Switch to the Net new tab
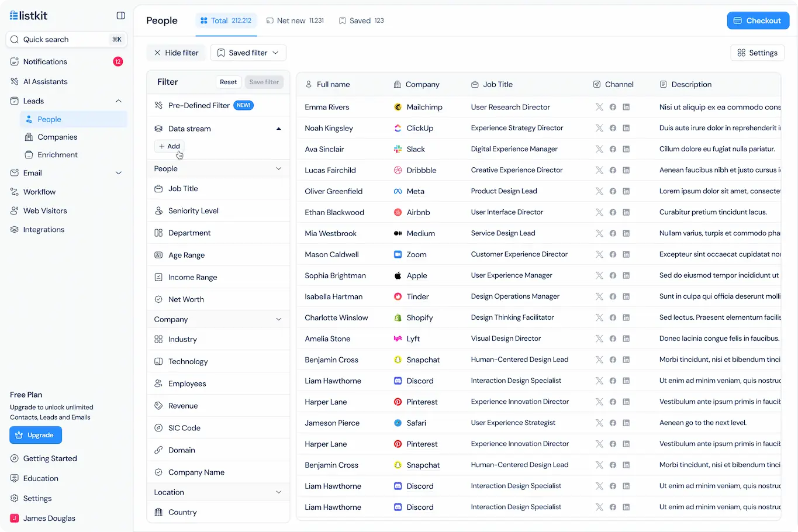The image size is (798, 532). click(x=295, y=20)
